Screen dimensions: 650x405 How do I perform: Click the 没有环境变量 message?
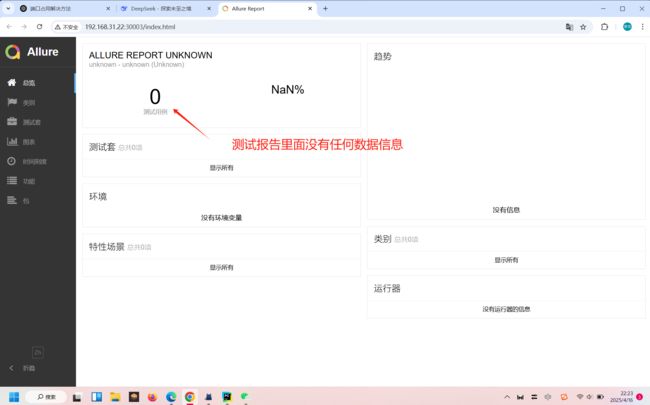(x=221, y=218)
